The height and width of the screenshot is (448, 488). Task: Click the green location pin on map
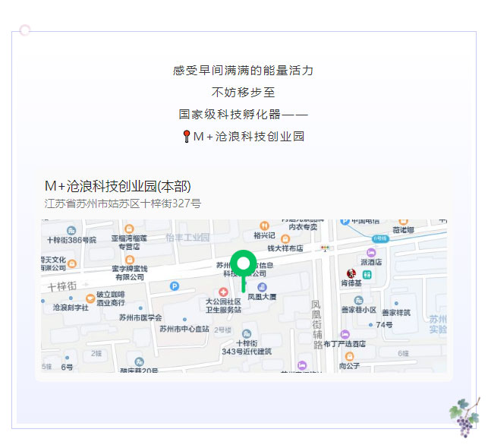[243, 266]
